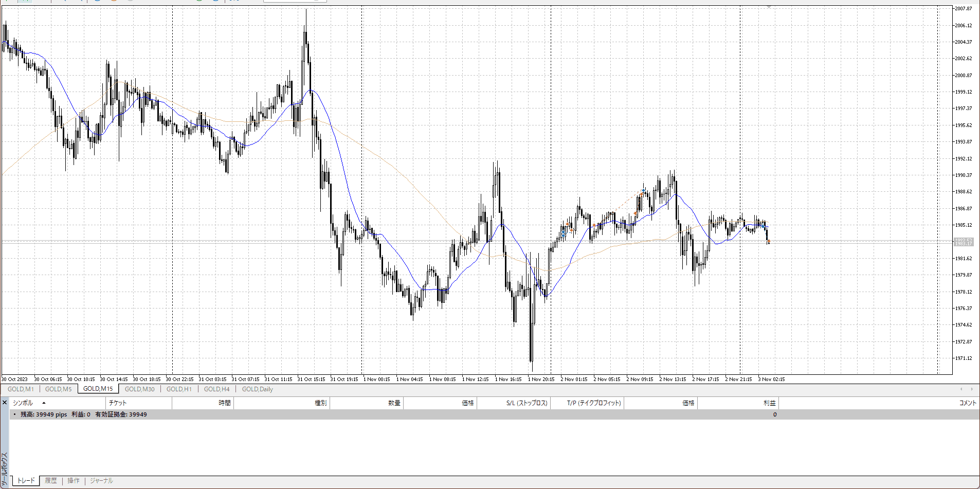This screenshot has width=980, height=489.
Task: Click the chart shift triangle marker
Action: [x=769, y=7]
